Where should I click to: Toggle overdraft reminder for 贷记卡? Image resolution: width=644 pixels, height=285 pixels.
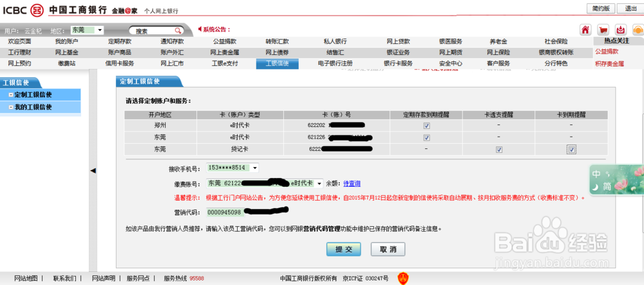click(x=499, y=150)
